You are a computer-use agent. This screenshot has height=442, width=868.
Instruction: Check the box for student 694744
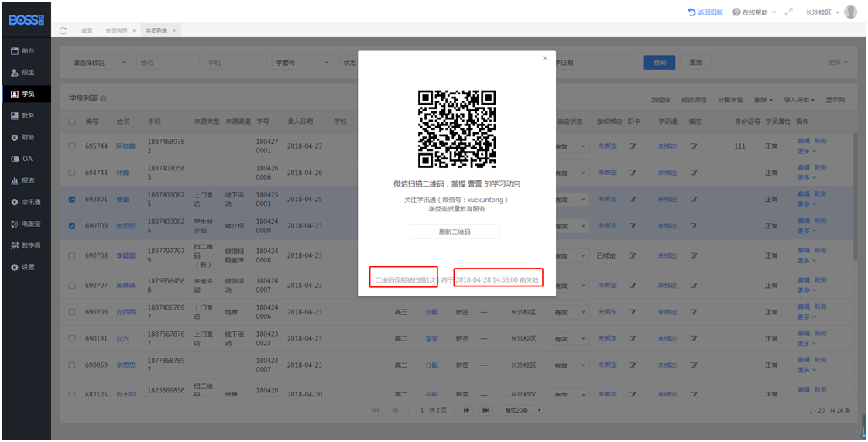72,173
